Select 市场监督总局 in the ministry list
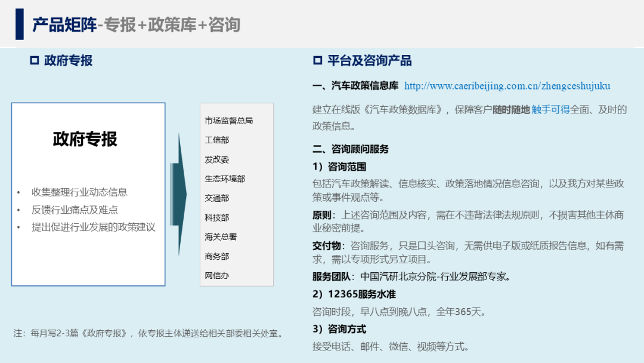 (x=229, y=121)
